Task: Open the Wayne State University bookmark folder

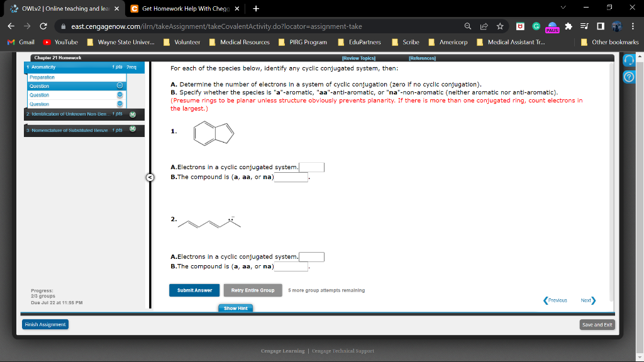Action: [121, 42]
